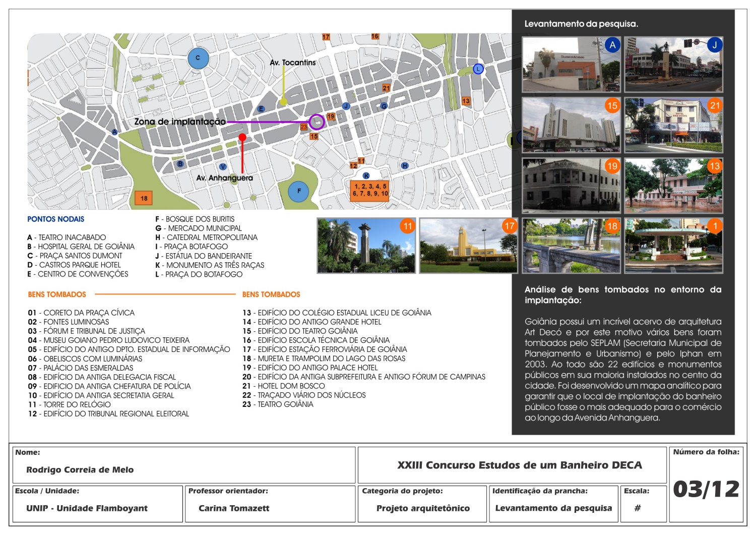Select orange marker 23 on the map
The width and height of the screenshot is (756, 535).
pos(303,127)
